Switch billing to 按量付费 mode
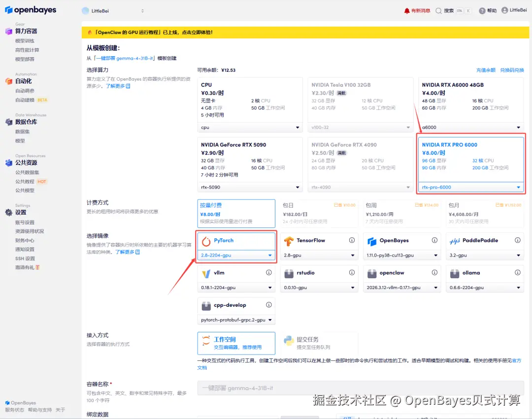The image size is (532, 419). pos(236,213)
